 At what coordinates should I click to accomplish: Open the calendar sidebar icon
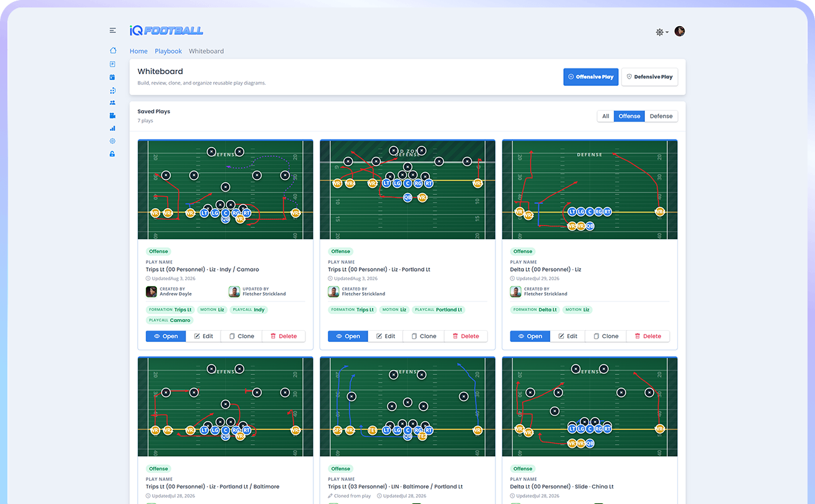(113, 77)
